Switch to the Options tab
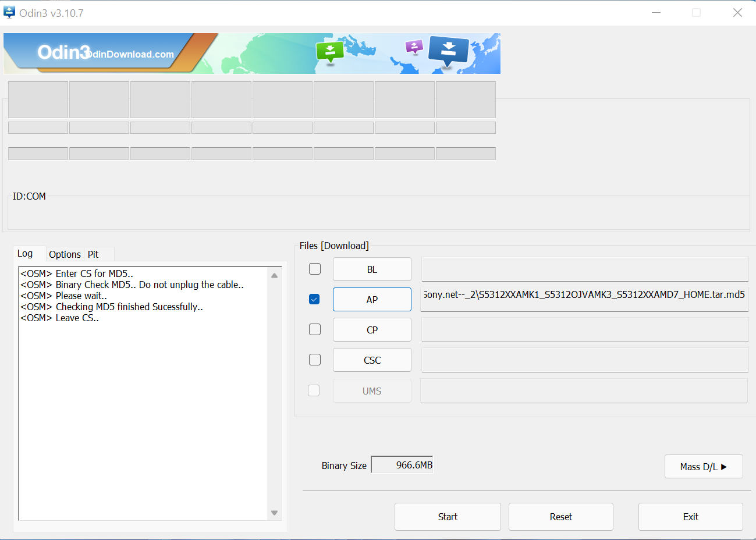Image resolution: width=756 pixels, height=540 pixels. point(65,254)
